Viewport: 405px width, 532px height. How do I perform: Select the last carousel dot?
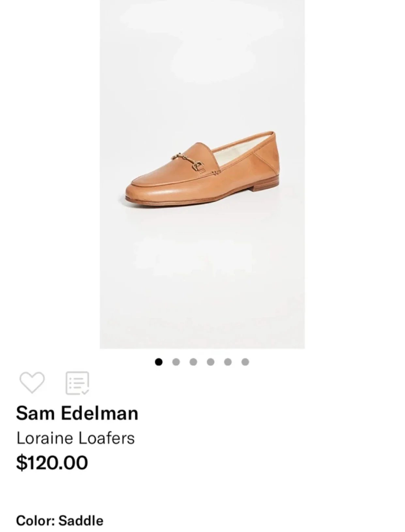[x=245, y=362]
